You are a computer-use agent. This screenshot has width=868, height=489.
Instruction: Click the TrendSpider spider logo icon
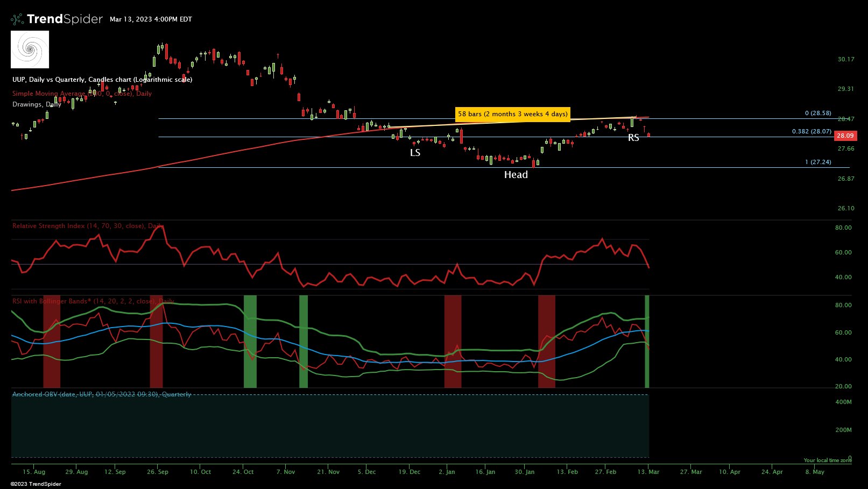pyautogui.click(x=17, y=18)
